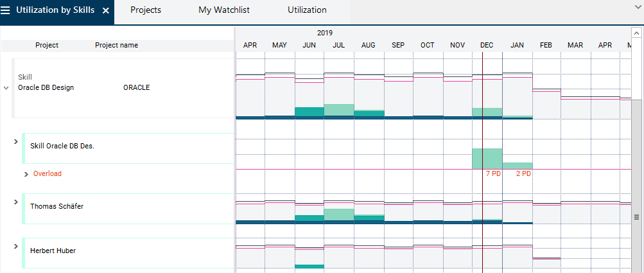Click the scroll up arrow on the timeline
Image resolution: width=644 pixels, height=273 pixels.
pos(636,31)
